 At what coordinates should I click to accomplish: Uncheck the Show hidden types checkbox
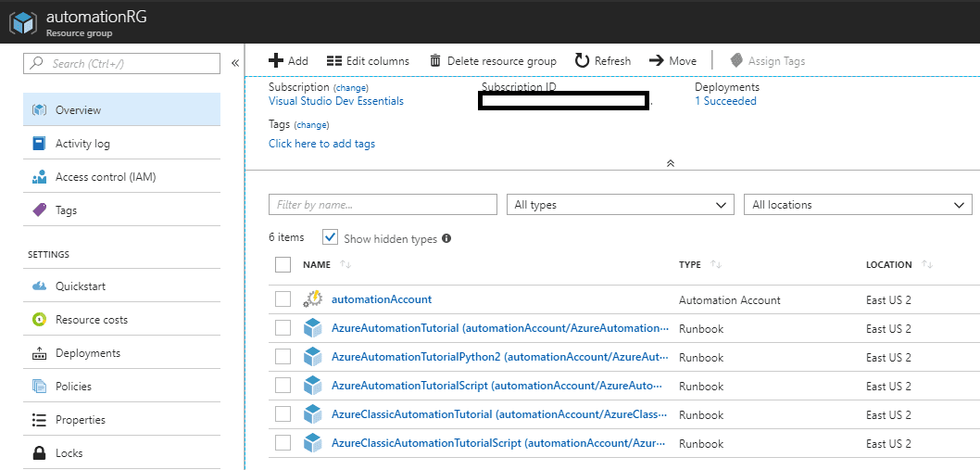tap(330, 238)
